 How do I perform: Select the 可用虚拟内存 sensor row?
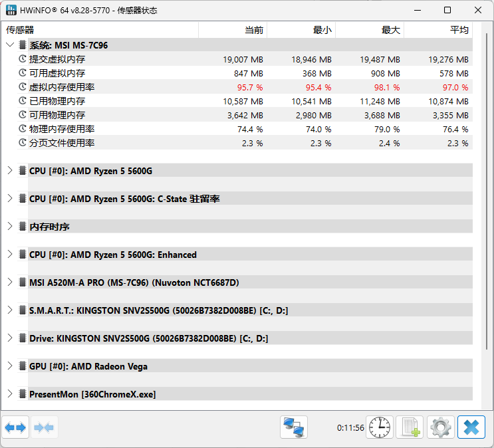[245, 73]
